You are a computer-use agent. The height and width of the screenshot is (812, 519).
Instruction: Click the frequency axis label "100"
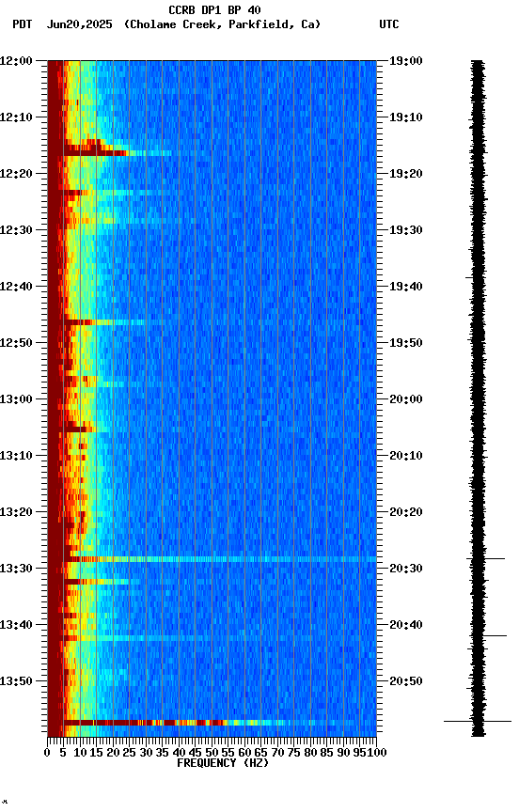pyautogui.click(x=378, y=753)
